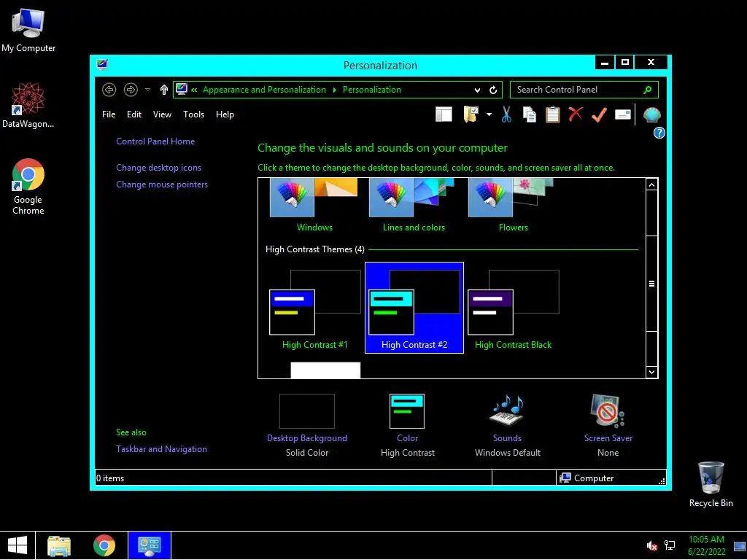Open the Windows Start button
Viewport: 747px width, 560px height.
[18, 545]
